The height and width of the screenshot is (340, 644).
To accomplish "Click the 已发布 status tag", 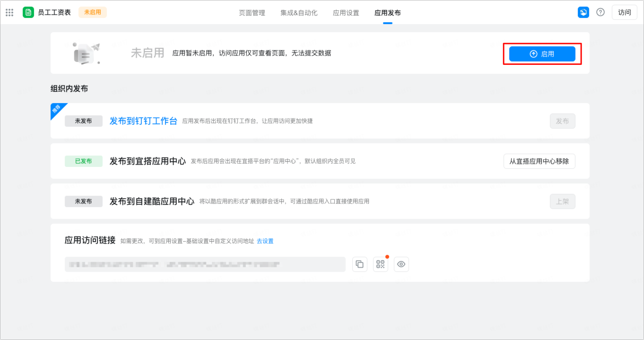I will 84,161.
